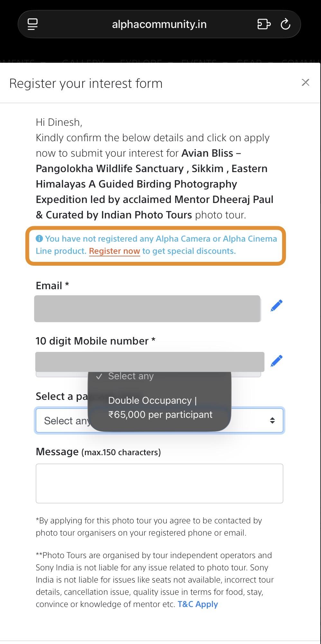This screenshot has height=644, width=321.
Task: Reload the alphacommunity.in page
Action: pos(286,24)
